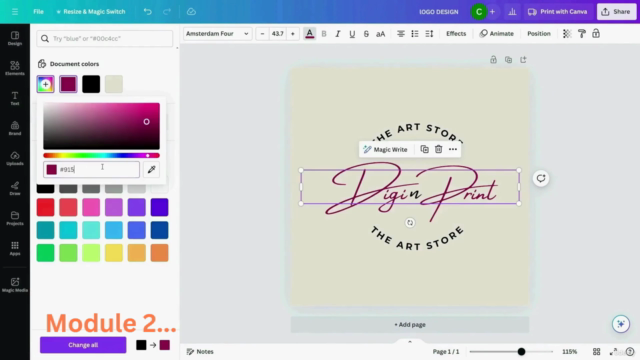Open the Canva assistant sparkle button
Screen dimensions: 640x360
point(621,324)
